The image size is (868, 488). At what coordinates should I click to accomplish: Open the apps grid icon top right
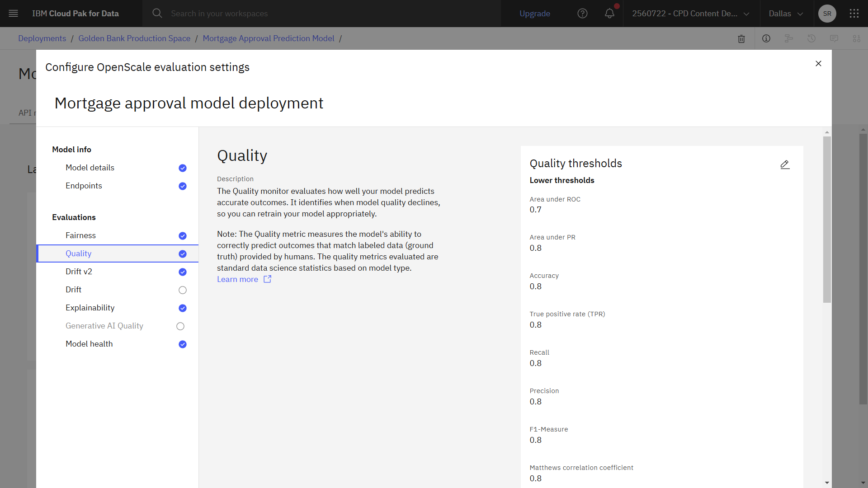click(x=854, y=14)
